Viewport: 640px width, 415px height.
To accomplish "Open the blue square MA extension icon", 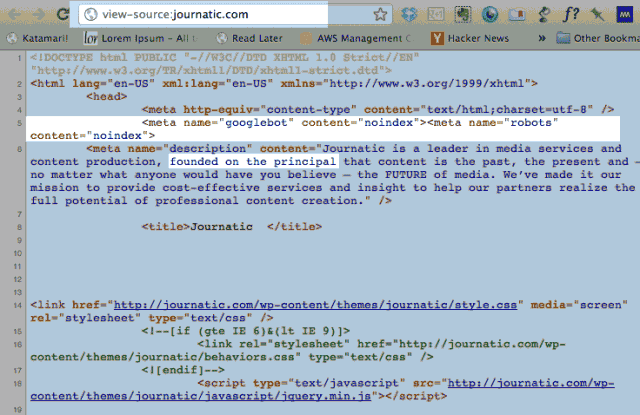I will 624,15.
